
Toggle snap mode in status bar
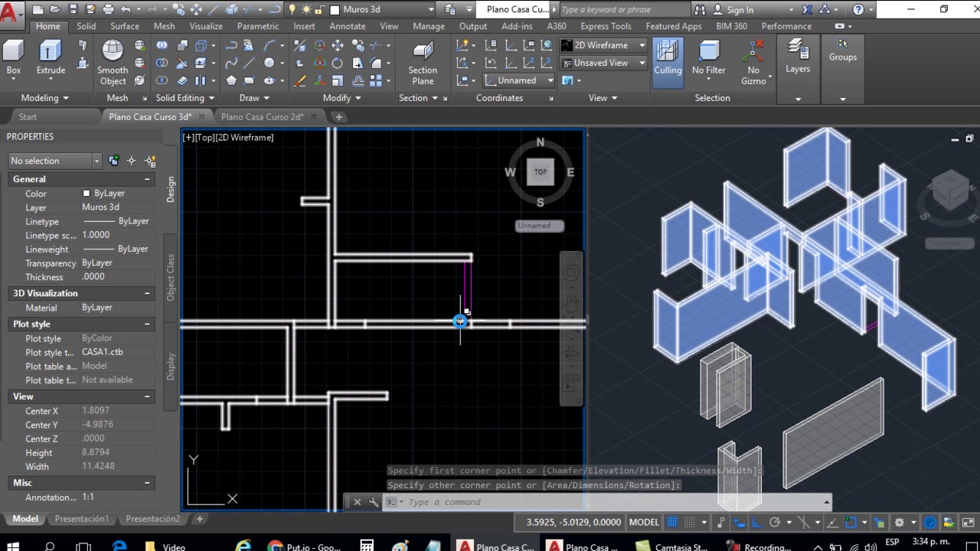pyautogui.click(x=690, y=523)
